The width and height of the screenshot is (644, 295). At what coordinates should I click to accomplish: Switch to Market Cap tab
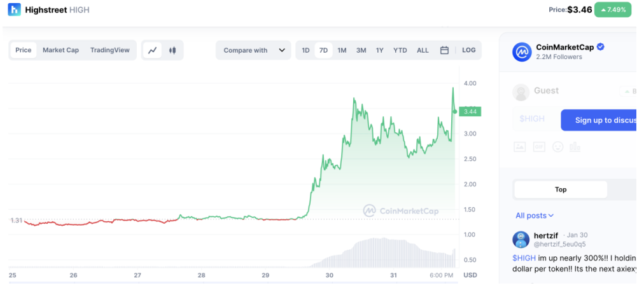[60, 50]
